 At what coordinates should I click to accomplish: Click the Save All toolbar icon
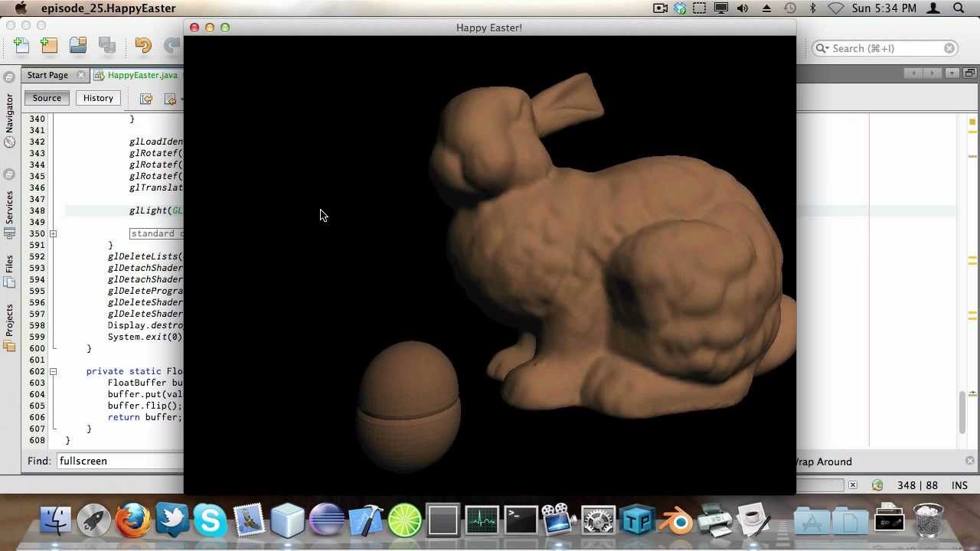[x=107, y=46]
